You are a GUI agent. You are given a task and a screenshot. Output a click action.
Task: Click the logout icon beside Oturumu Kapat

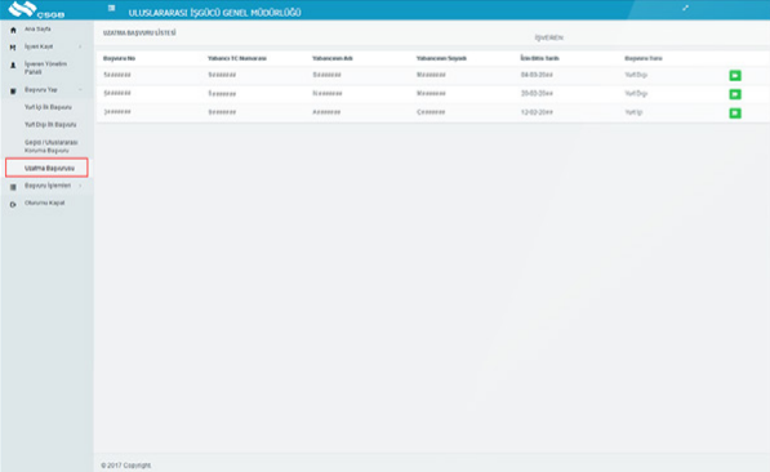tap(13, 203)
